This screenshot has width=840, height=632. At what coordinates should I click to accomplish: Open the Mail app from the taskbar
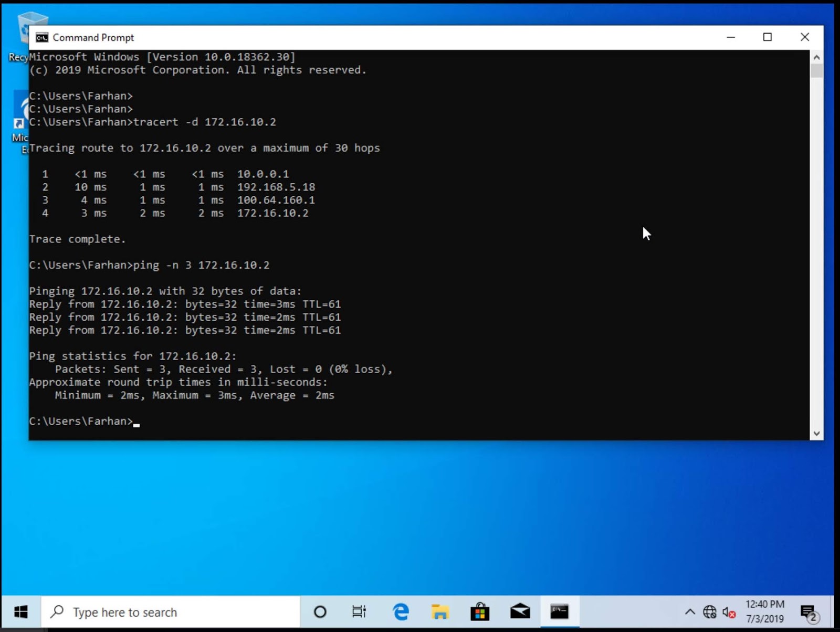tap(520, 612)
